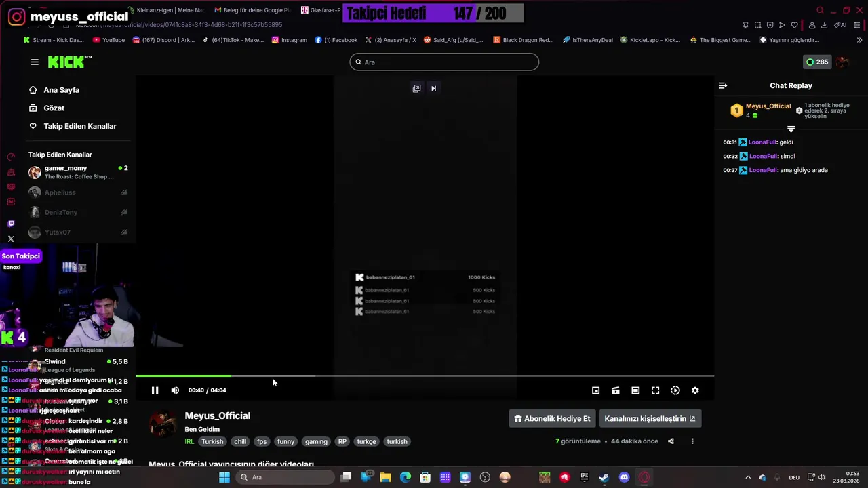Switch to the Glasfaser browser tab
868x488 pixels.
[321, 10]
